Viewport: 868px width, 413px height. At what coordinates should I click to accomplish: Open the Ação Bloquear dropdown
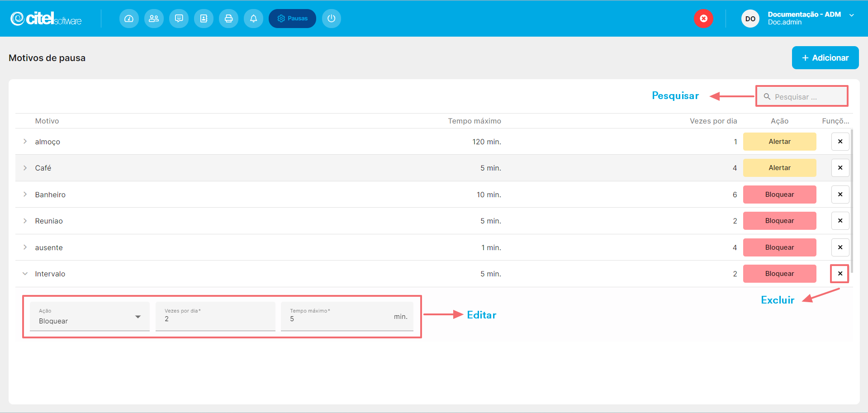(90, 316)
